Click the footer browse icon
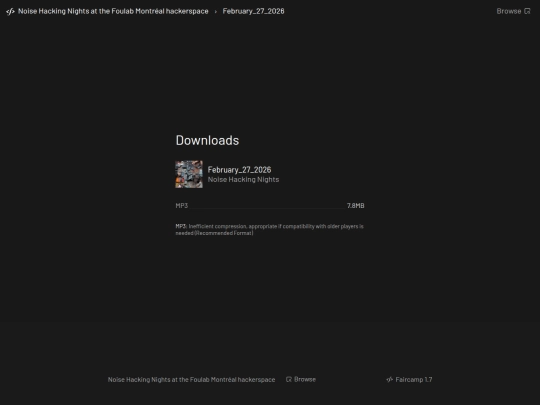Image resolution: width=540 pixels, height=405 pixels. [289, 379]
